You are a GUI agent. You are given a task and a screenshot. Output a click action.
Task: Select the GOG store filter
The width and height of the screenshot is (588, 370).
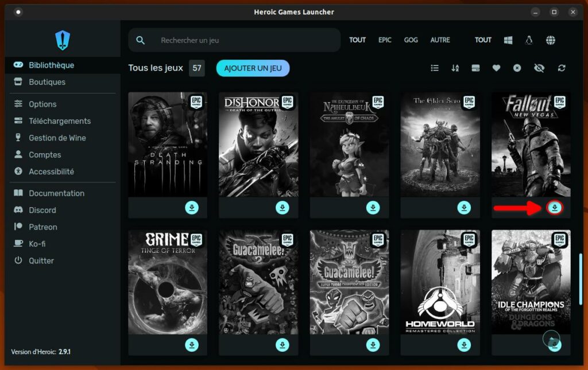click(x=411, y=40)
